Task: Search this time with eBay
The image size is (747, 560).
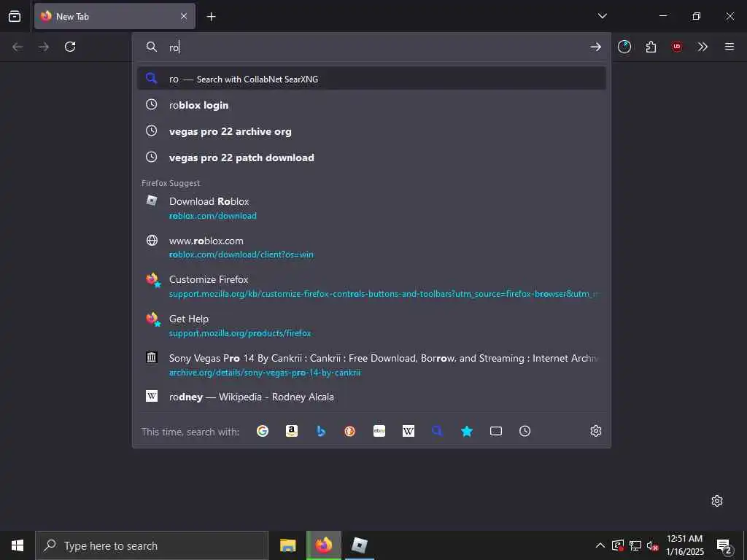Action: click(379, 431)
